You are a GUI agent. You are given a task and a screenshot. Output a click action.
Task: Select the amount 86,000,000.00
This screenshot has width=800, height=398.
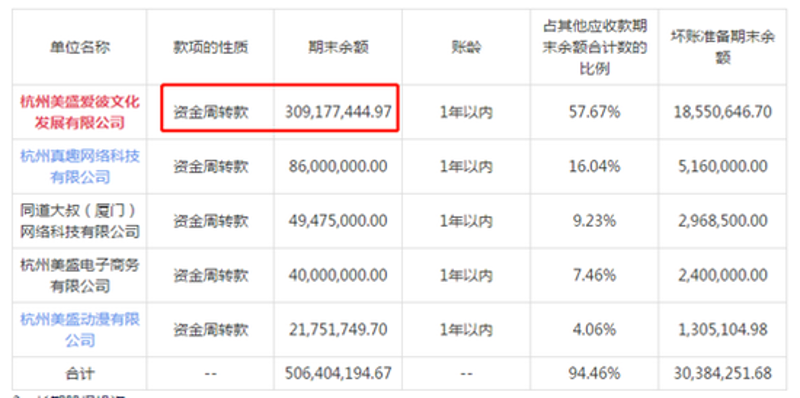tap(338, 166)
